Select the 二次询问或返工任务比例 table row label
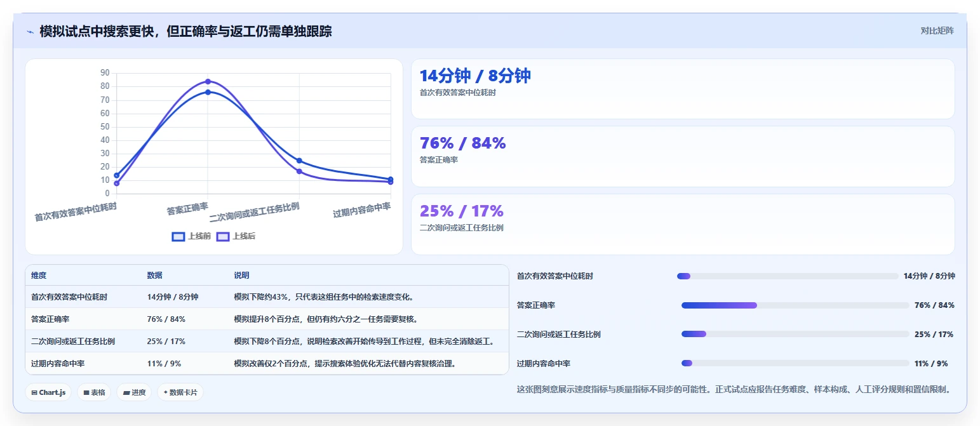Image resolution: width=980 pixels, height=426 pixels. pyautogui.click(x=73, y=341)
